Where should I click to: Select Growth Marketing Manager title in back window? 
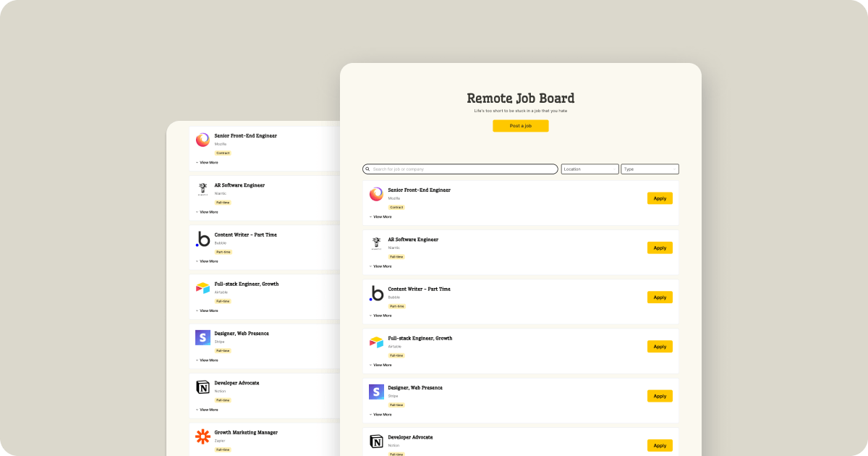tap(246, 432)
